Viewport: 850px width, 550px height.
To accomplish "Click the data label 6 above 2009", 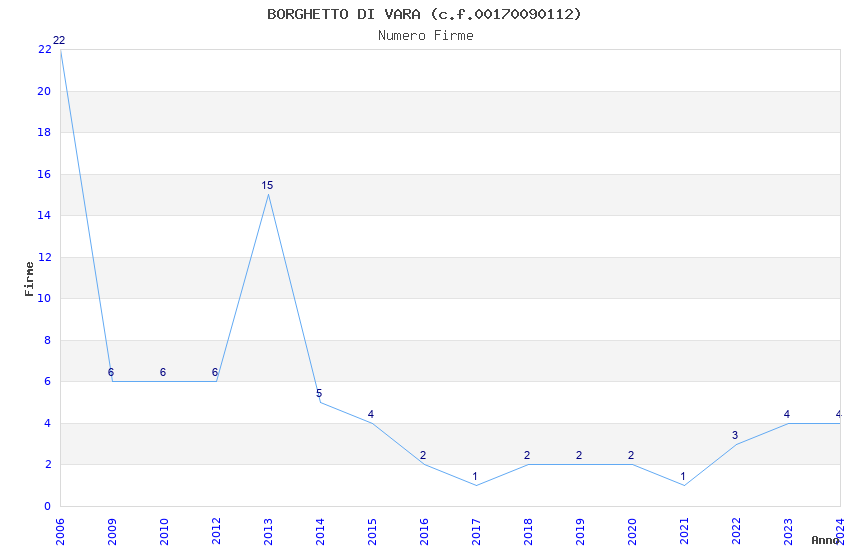I will point(111,372).
